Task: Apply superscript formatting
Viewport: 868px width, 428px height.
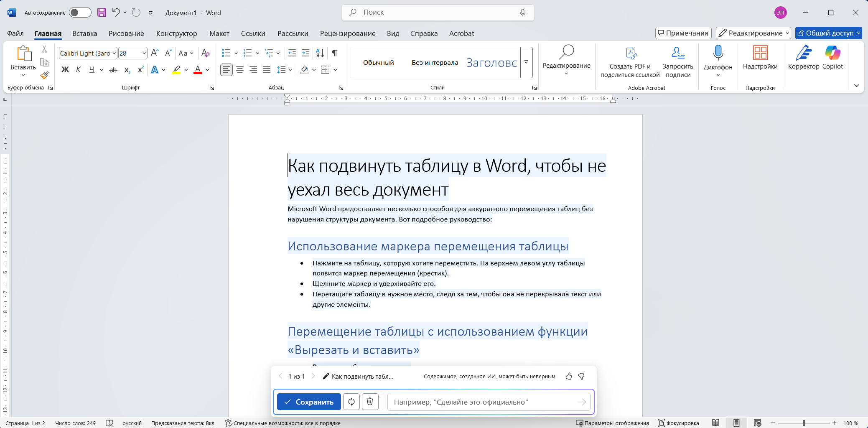Action: (141, 70)
